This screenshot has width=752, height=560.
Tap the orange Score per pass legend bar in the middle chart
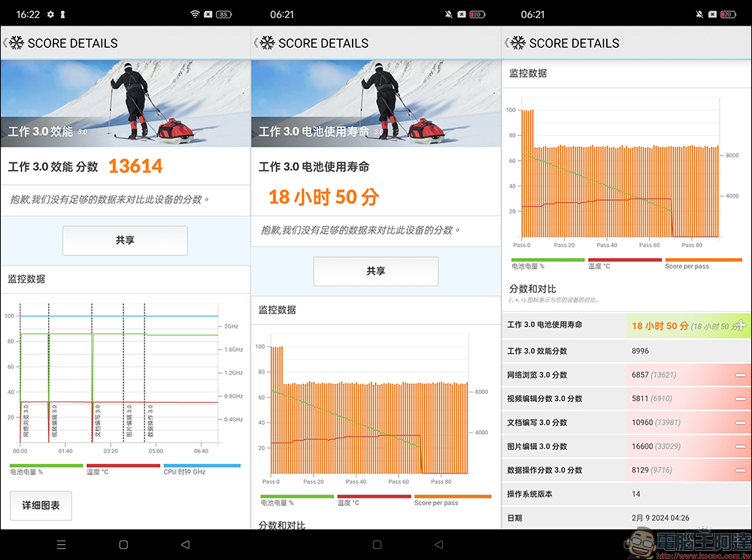tap(453, 496)
